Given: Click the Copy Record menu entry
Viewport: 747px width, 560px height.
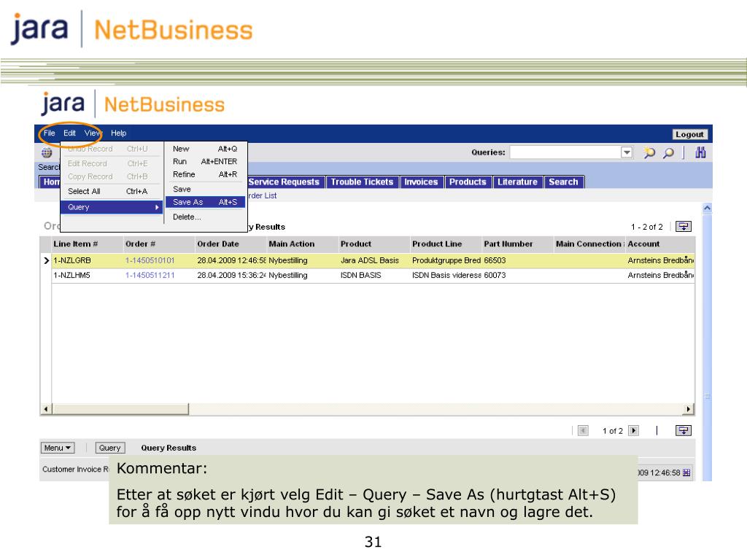Looking at the screenshot, I should coord(112,176).
